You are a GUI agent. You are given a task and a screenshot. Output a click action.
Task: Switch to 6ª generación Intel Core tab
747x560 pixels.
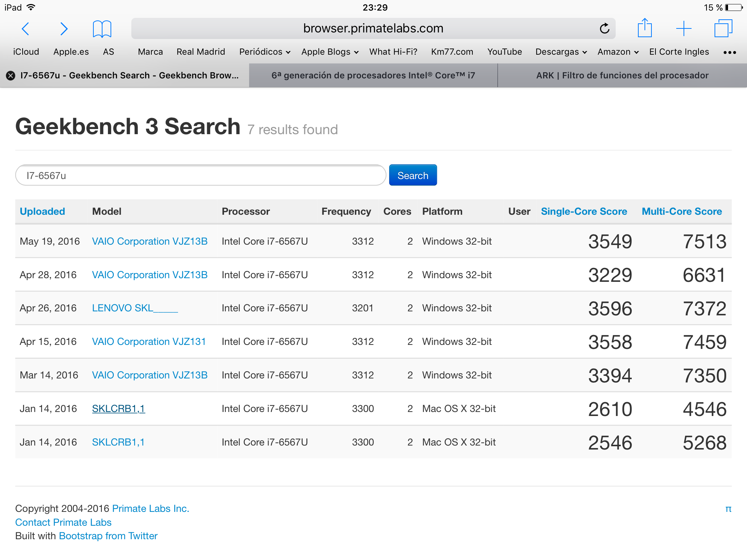[373, 75]
